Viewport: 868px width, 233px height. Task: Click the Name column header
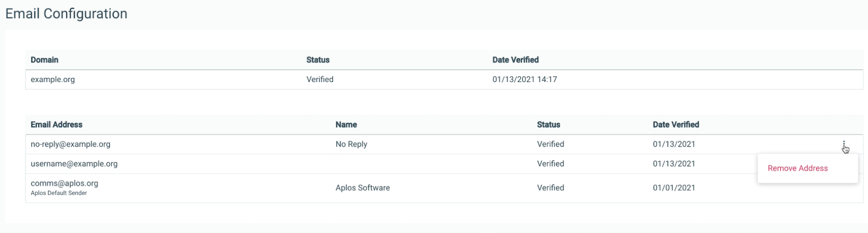pyautogui.click(x=346, y=125)
